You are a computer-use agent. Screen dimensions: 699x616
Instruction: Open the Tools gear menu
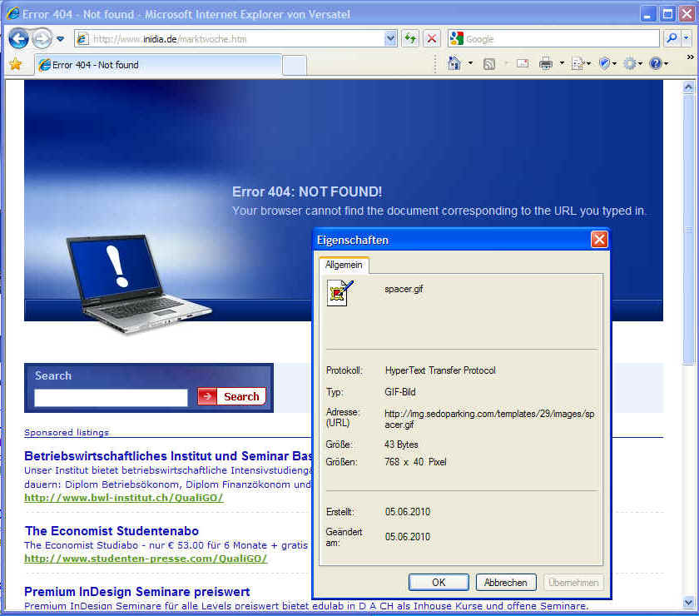[x=632, y=64]
